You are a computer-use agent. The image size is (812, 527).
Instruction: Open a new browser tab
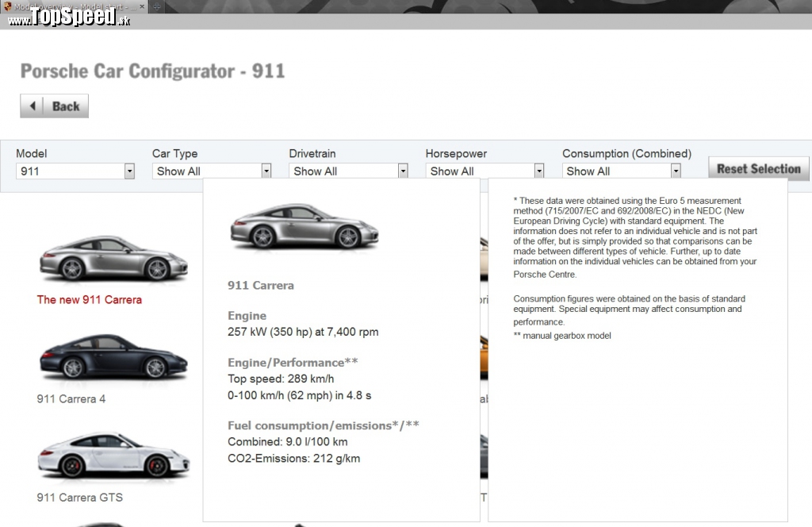coord(156,6)
